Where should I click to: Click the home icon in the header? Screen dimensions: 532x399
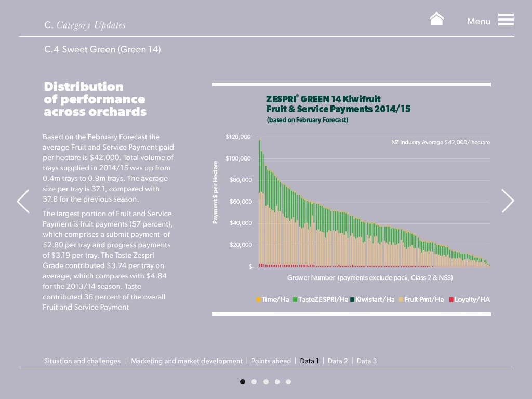point(436,19)
